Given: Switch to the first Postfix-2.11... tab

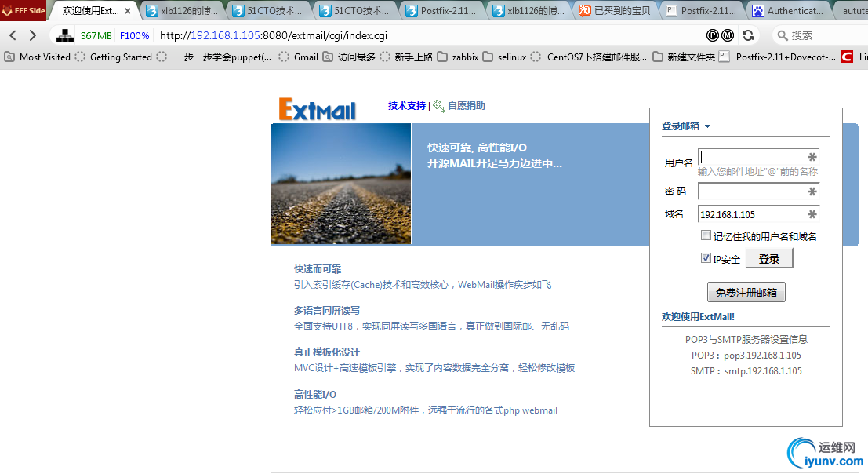Looking at the screenshot, I should (441, 10).
